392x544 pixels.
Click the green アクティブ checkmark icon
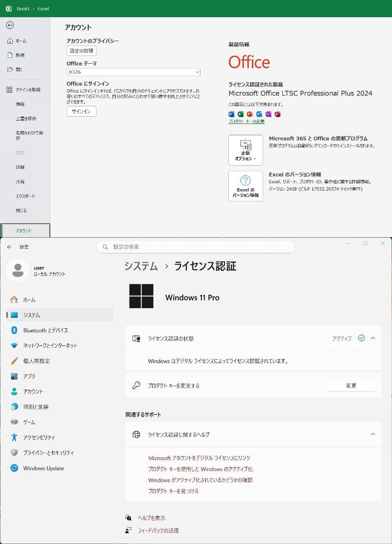362,338
